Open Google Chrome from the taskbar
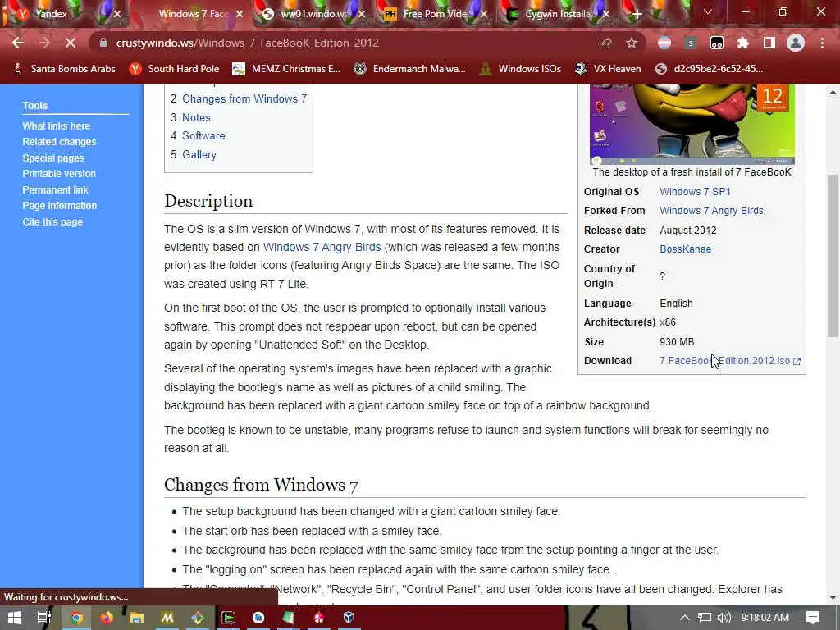 pyautogui.click(x=76, y=618)
